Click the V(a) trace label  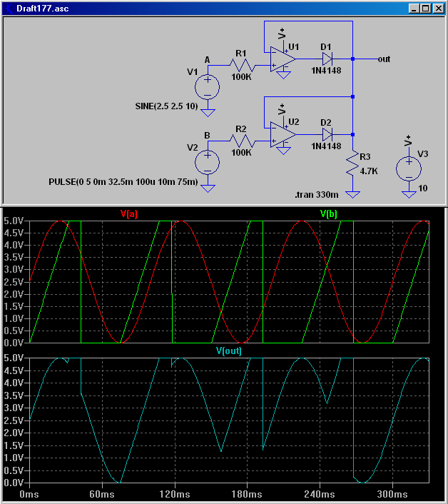click(129, 213)
